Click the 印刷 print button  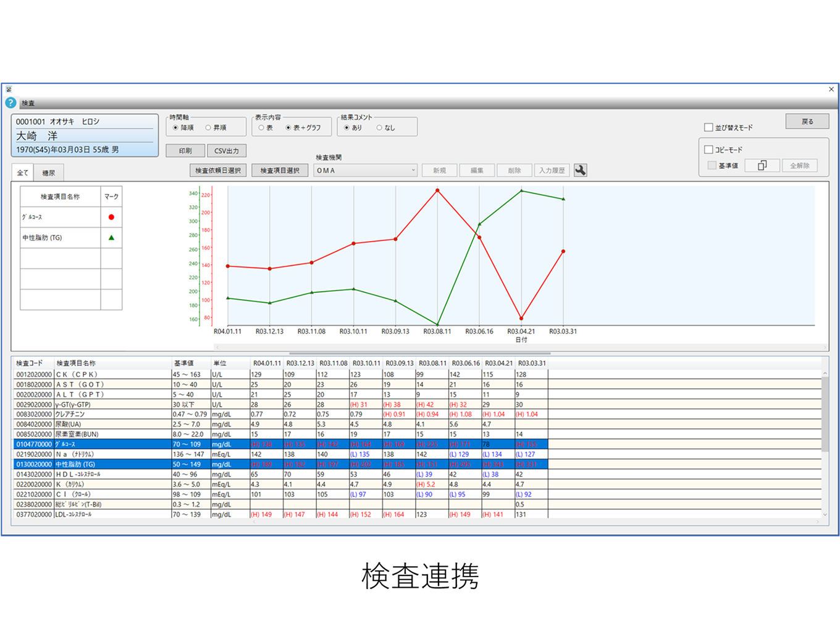pos(185,150)
